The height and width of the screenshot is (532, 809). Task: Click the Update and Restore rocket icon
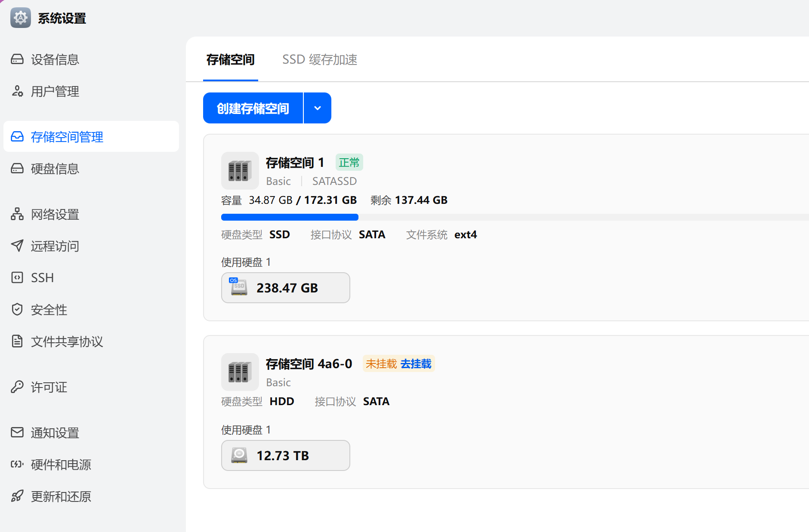pyautogui.click(x=17, y=496)
